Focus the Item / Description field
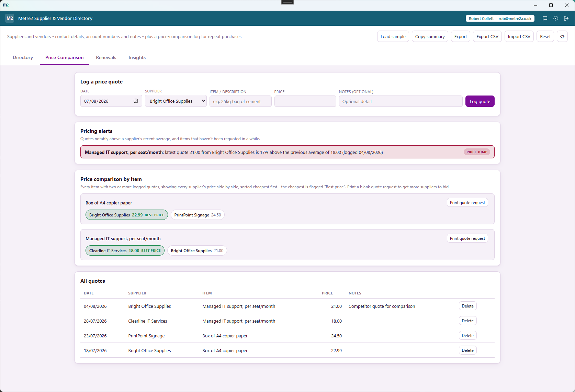 tap(240, 101)
